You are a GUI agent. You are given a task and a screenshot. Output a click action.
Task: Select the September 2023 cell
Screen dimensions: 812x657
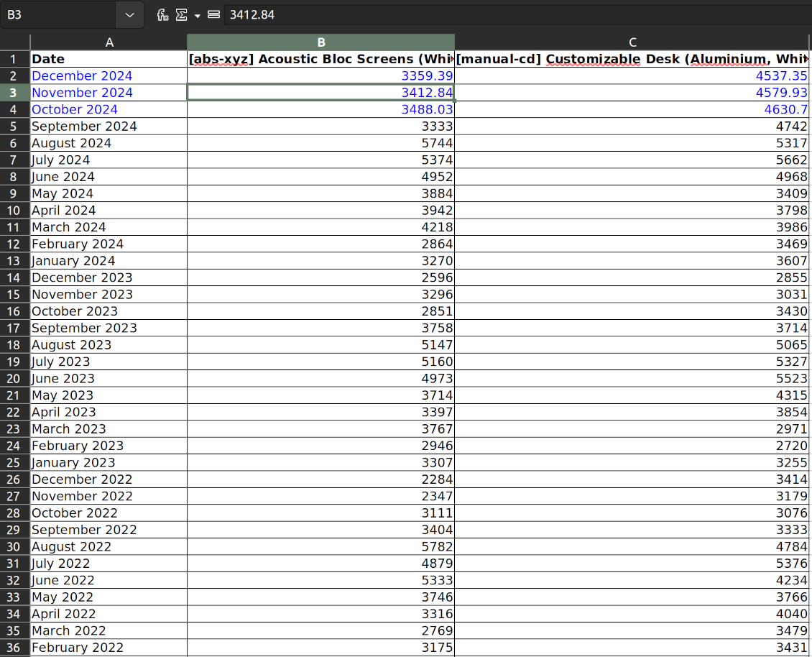click(x=109, y=328)
